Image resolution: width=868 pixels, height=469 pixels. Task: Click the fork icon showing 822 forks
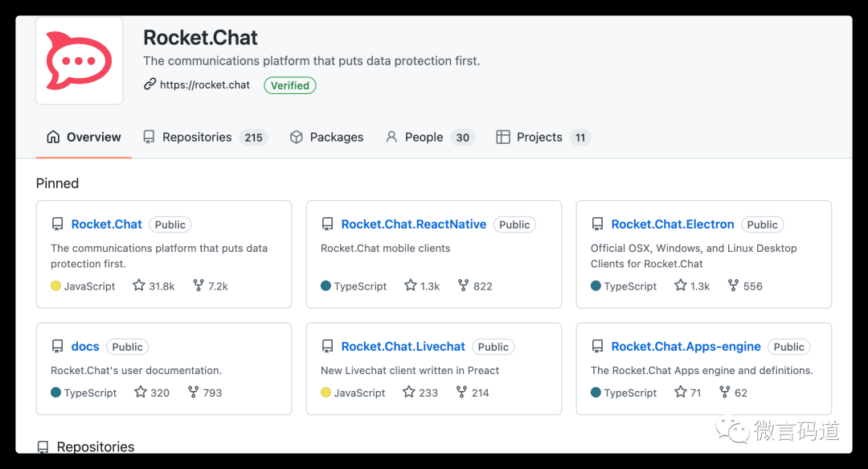point(464,286)
